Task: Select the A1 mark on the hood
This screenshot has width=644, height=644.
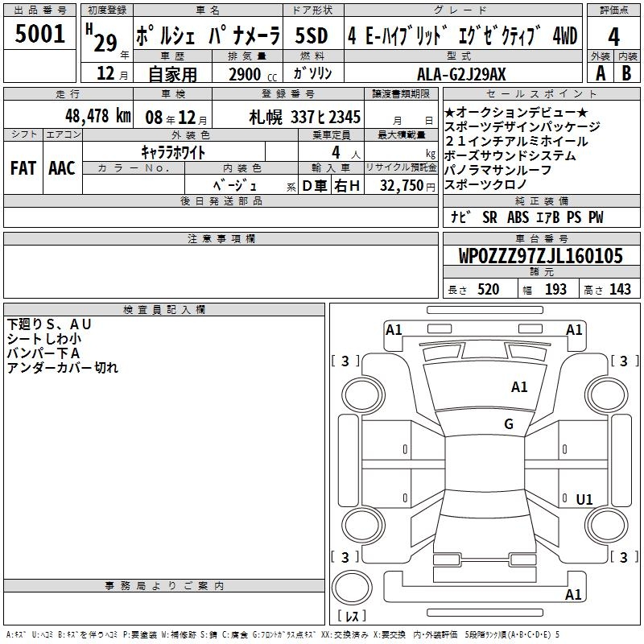Action: click(519, 387)
